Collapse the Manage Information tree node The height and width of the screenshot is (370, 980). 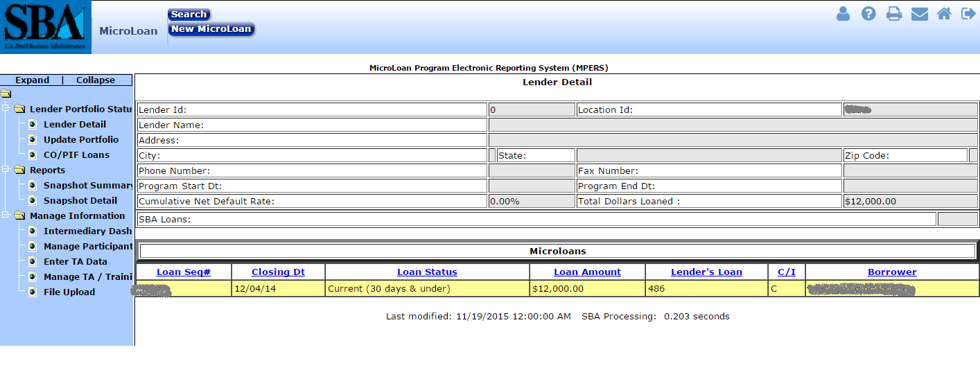(x=6, y=215)
